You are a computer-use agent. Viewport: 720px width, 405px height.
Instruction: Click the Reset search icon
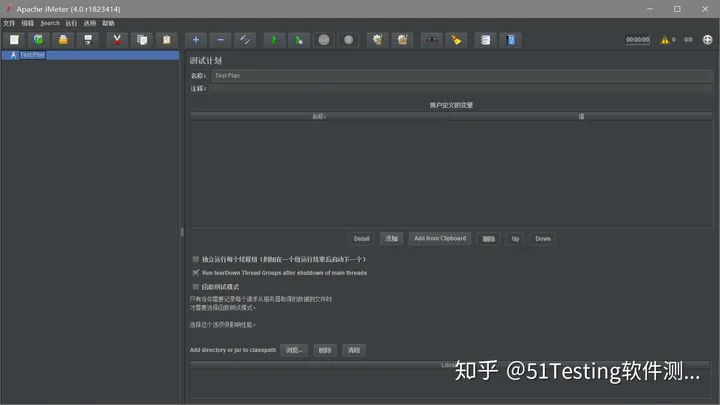click(x=456, y=40)
